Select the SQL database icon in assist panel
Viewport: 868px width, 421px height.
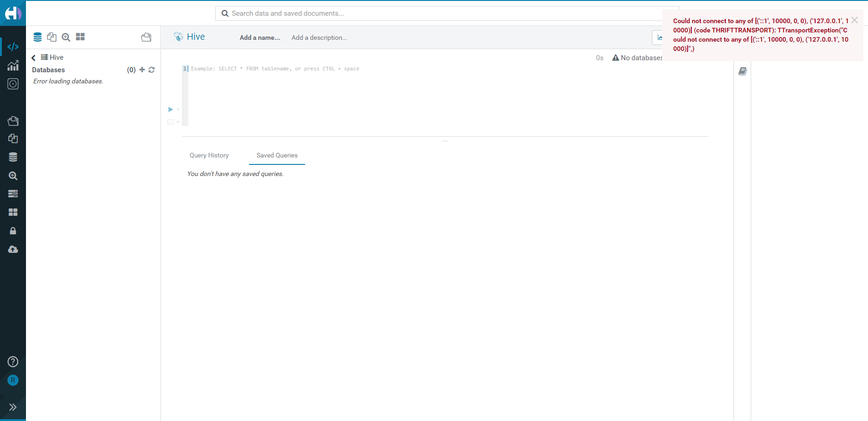pyautogui.click(x=38, y=37)
